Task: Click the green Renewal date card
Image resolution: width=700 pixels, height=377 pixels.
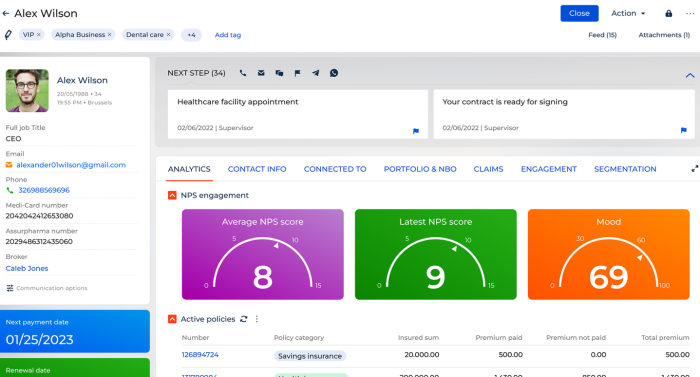Action: click(75, 368)
